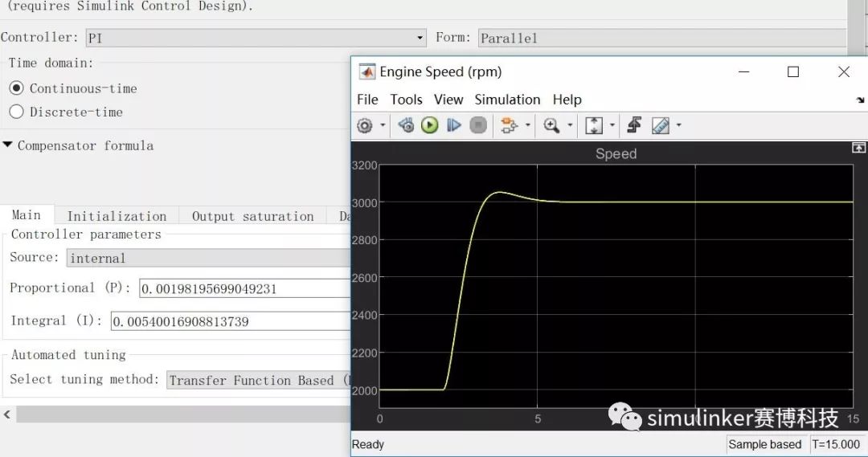Open measurements dropdown arrow
Image resolution: width=868 pixels, height=457 pixels.
point(678,125)
